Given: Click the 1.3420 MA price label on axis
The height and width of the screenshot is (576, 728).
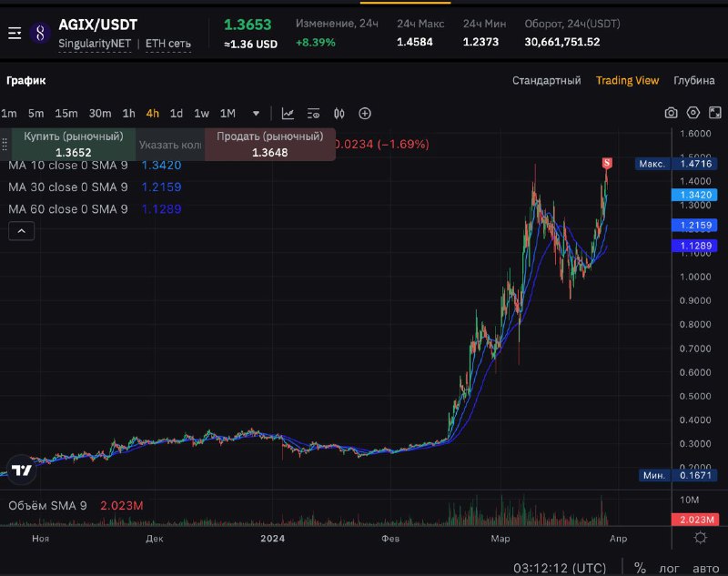Looking at the screenshot, I should click(x=694, y=195).
